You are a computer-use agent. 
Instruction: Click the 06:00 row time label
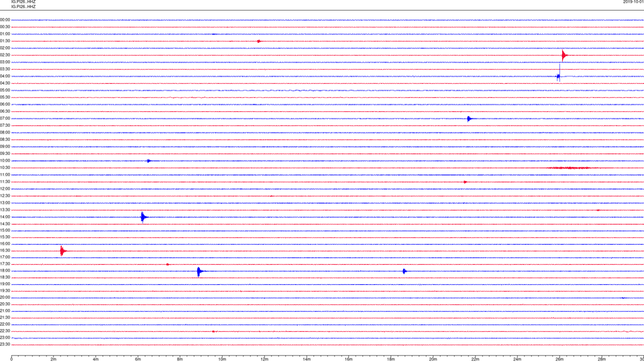coord(5,105)
